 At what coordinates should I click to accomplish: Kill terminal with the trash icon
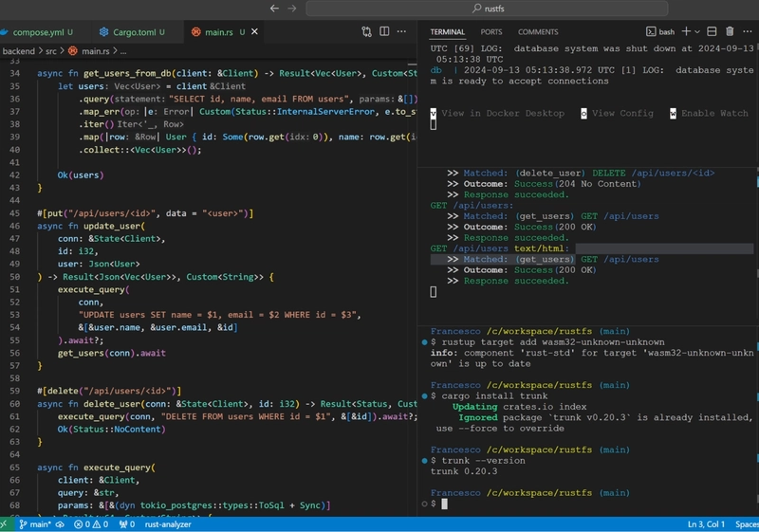(x=730, y=31)
